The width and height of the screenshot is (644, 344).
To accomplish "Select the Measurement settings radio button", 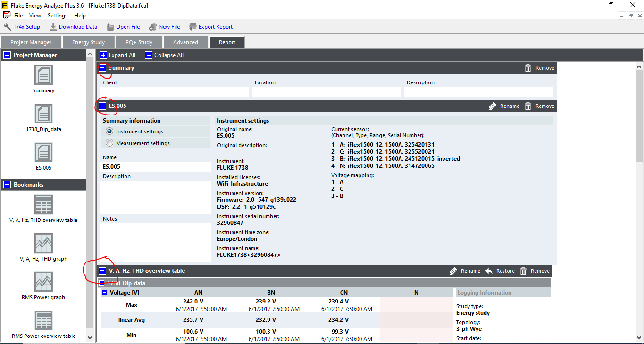I will [109, 143].
